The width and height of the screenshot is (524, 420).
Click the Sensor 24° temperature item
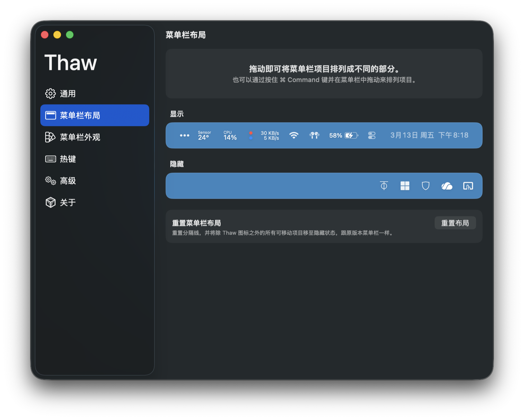(x=204, y=136)
